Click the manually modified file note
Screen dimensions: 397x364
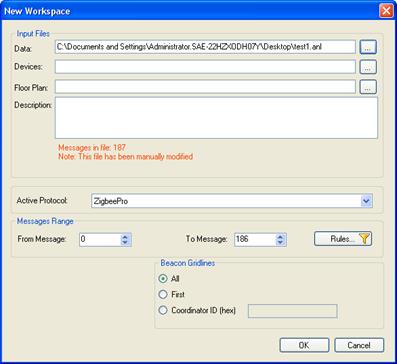(125, 156)
